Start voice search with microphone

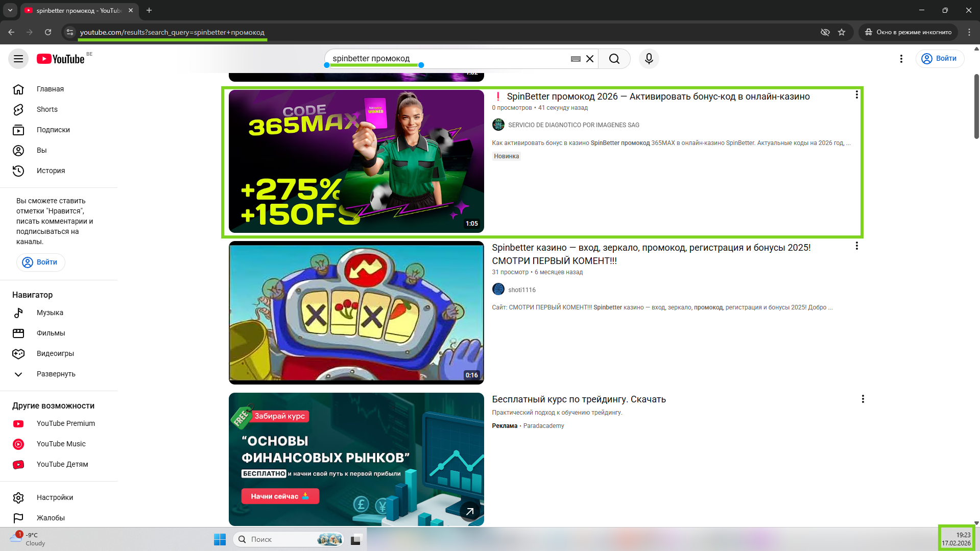pos(649,59)
